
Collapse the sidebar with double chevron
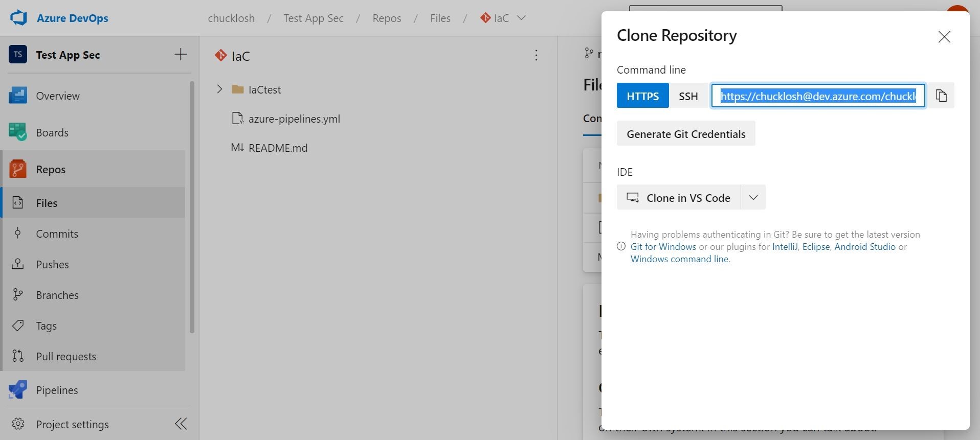pos(181,424)
